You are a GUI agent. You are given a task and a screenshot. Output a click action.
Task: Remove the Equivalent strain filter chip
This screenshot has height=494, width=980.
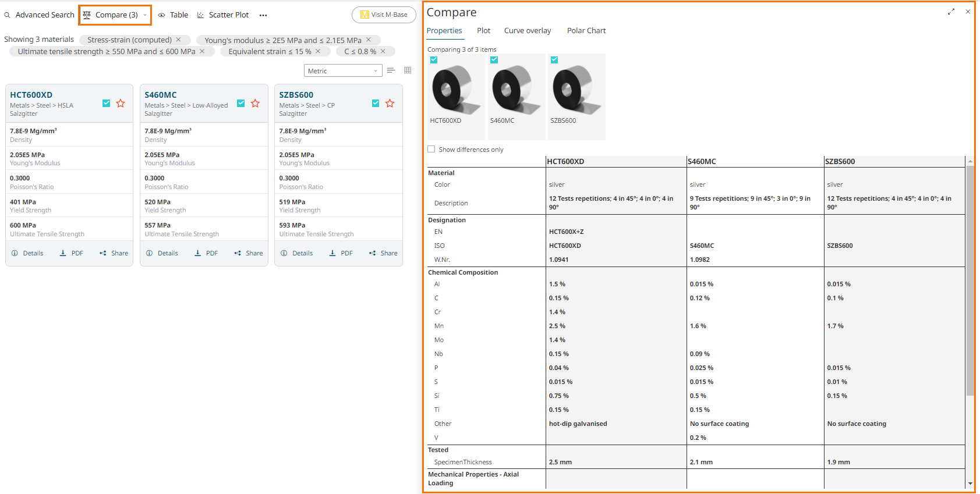click(x=318, y=51)
